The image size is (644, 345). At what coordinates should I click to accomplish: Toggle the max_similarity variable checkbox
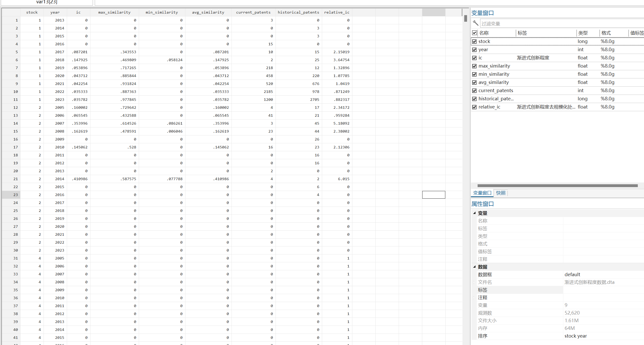tap(474, 66)
